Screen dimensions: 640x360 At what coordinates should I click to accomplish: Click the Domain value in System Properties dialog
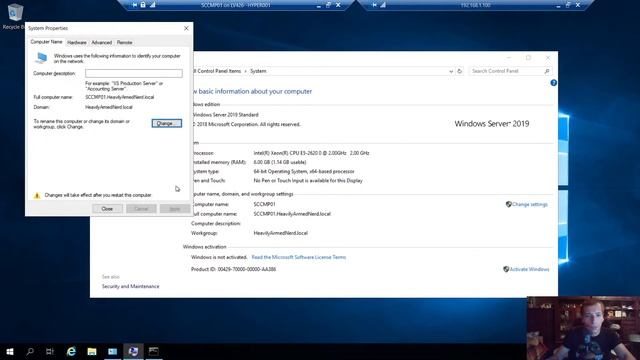109,107
